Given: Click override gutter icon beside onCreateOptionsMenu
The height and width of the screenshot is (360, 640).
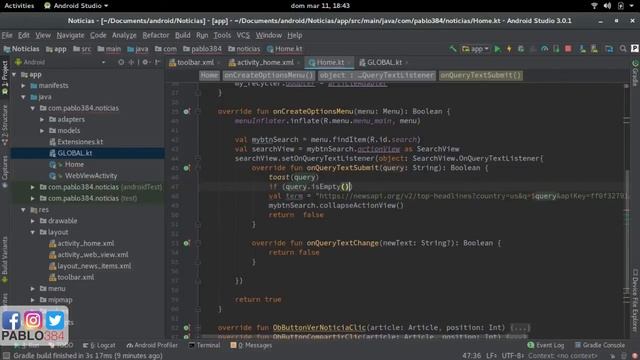Looking at the screenshot, I should (x=186, y=111).
